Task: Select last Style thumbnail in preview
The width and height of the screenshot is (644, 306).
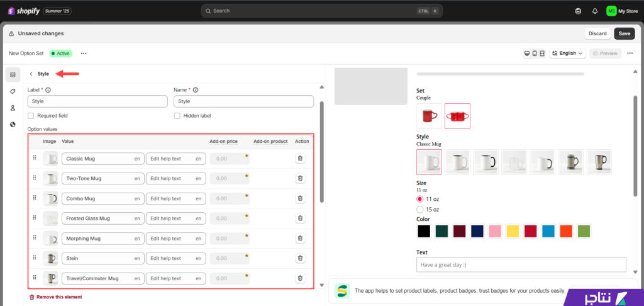Action: tap(599, 162)
